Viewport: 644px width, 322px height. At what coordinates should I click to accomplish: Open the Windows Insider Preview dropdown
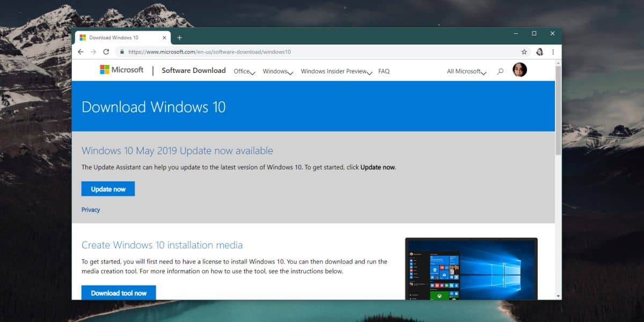click(x=335, y=71)
